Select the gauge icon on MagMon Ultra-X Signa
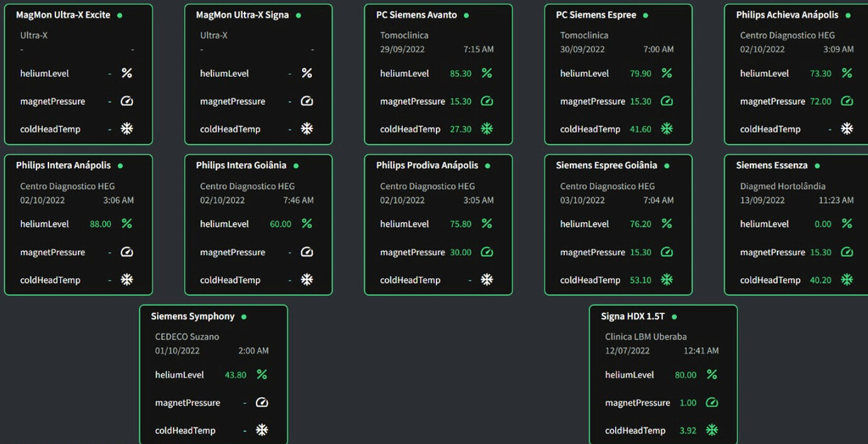This screenshot has width=868, height=444. pos(307,101)
